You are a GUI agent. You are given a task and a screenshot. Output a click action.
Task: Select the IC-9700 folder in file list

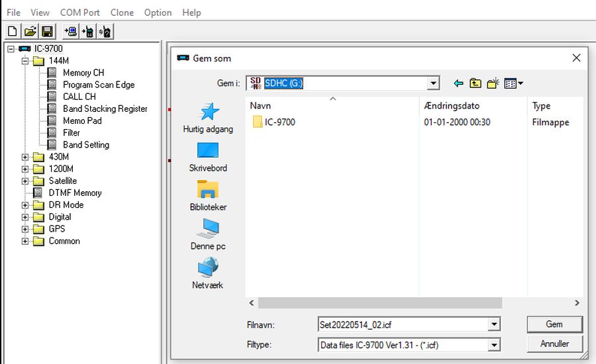(273, 122)
